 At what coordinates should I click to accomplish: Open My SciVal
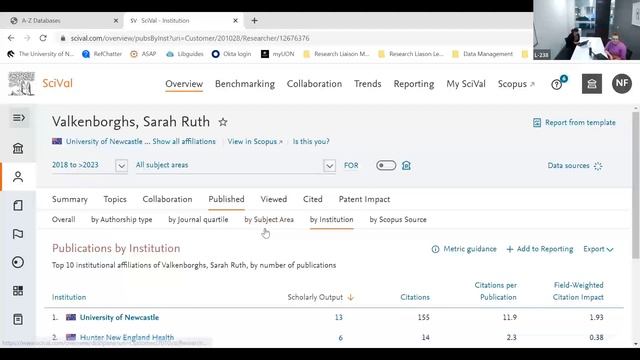point(466,84)
